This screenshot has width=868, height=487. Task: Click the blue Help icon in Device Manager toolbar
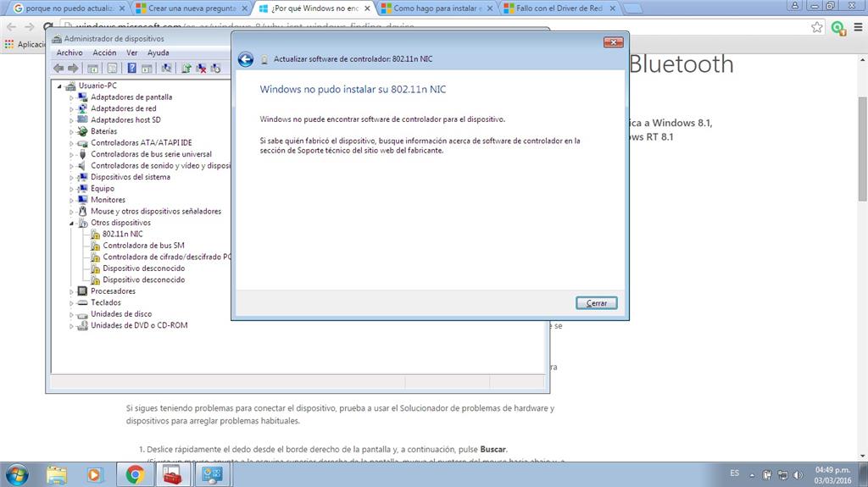click(131, 68)
